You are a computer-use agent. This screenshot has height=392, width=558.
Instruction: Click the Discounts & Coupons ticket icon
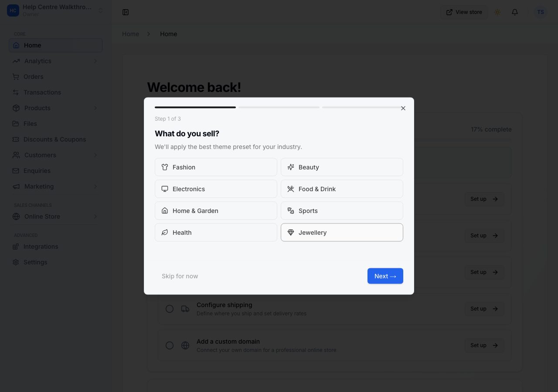[x=16, y=139]
